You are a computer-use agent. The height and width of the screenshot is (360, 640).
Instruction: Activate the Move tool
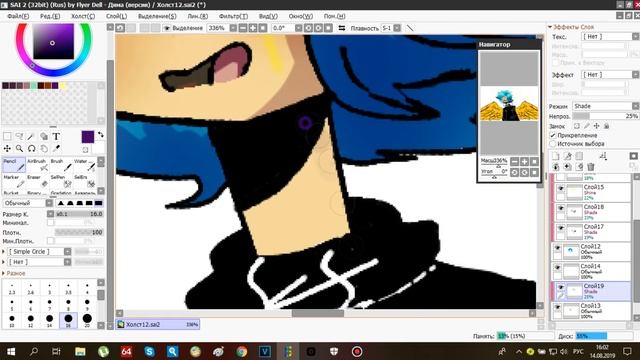[7, 149]
